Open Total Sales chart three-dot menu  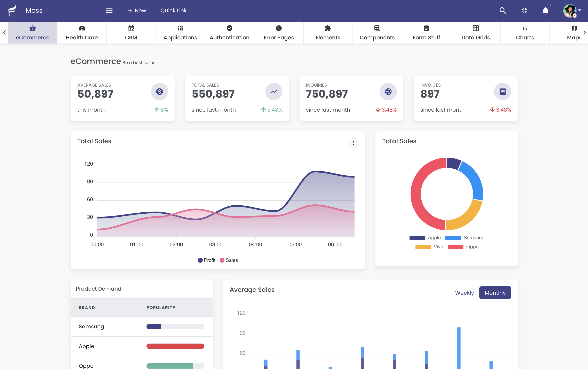[353, 143]
